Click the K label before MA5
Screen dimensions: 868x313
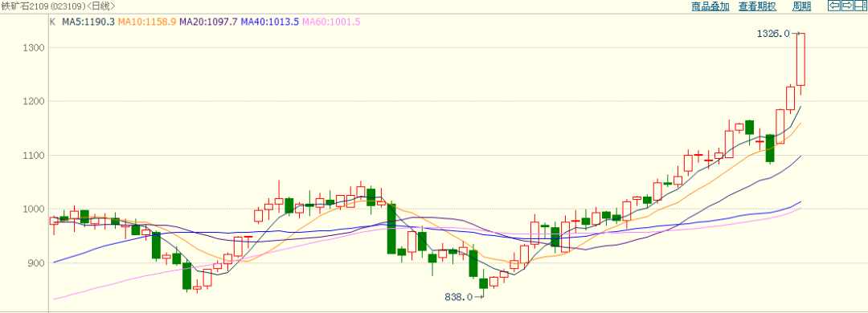pos(52,22)
